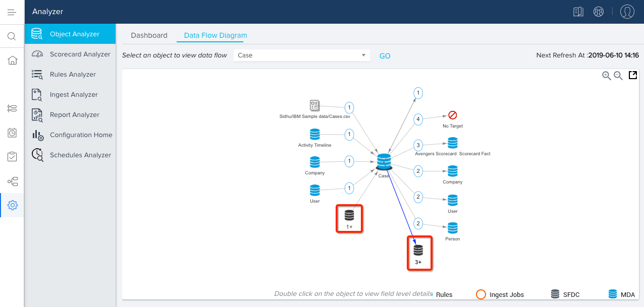Screen dimensions: 644x307
Task: Go to Configuration Home
Action: point(81,135)
